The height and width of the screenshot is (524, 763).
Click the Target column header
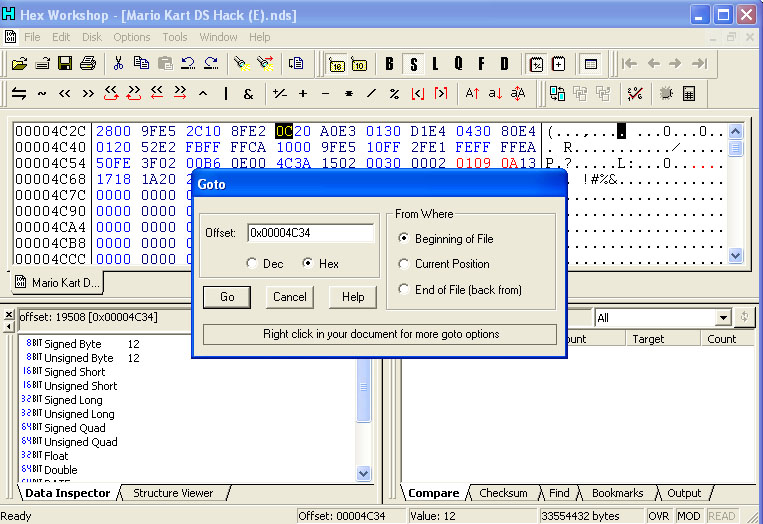pyautogui.click(x=663, y=339)
